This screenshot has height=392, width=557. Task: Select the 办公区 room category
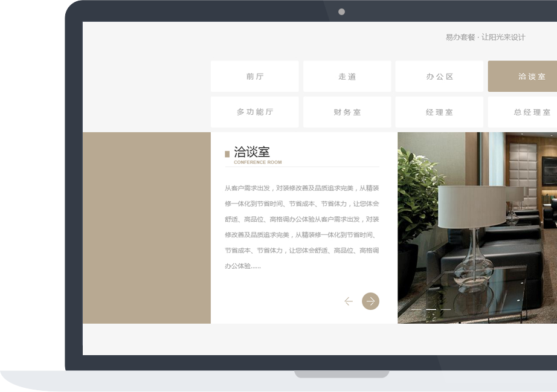click(439, 76)
